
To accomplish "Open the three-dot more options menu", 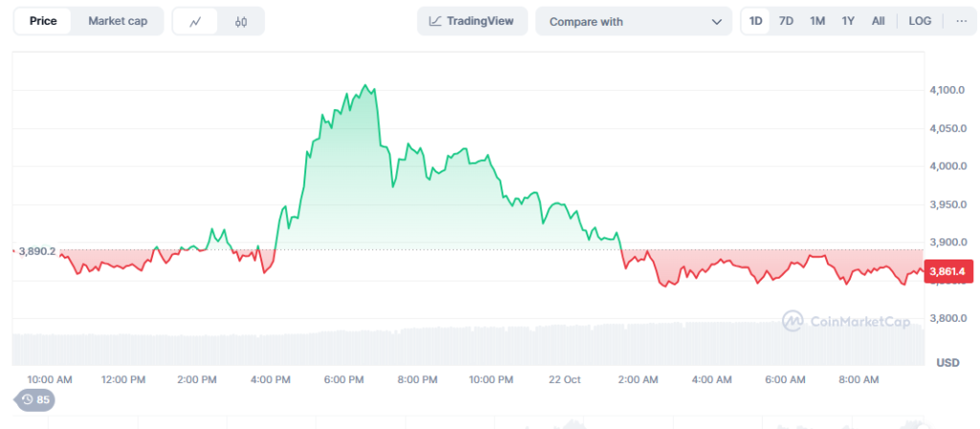I will (961, 21).
